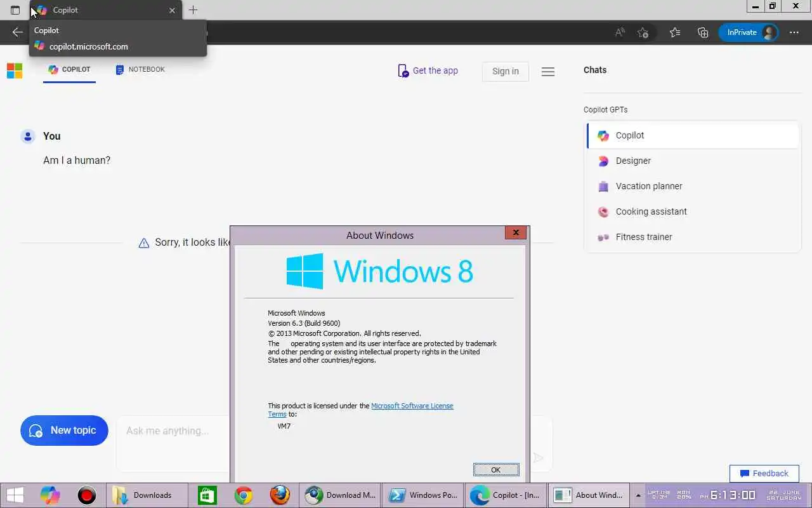
Task: Switch to the Download M... taskbar window
Action: (x=341, y=495)
